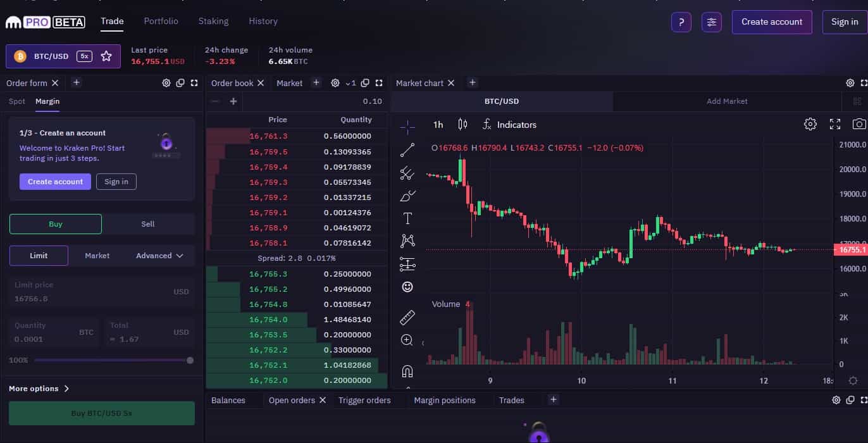Enable the magnet snapping tool
868x443 pixels.
tap(407, 370)
